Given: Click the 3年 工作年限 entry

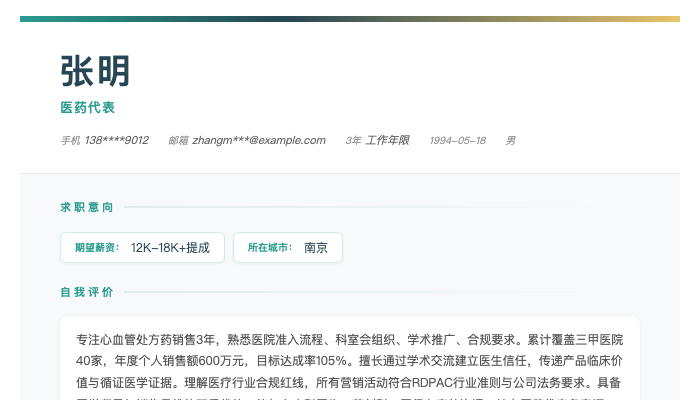Looking at the screenshot, I should [377, 140].
